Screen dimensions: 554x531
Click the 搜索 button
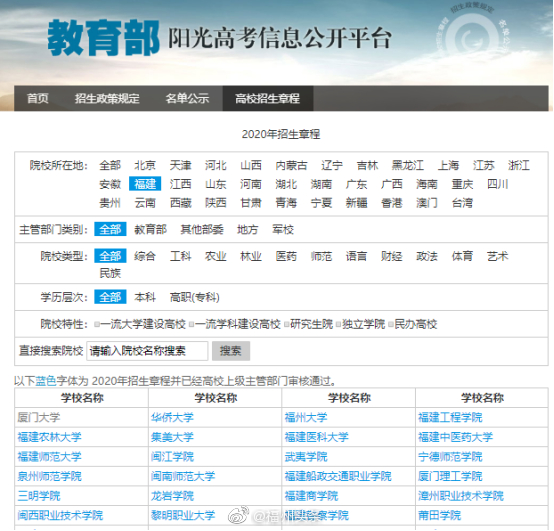point(231,351)
